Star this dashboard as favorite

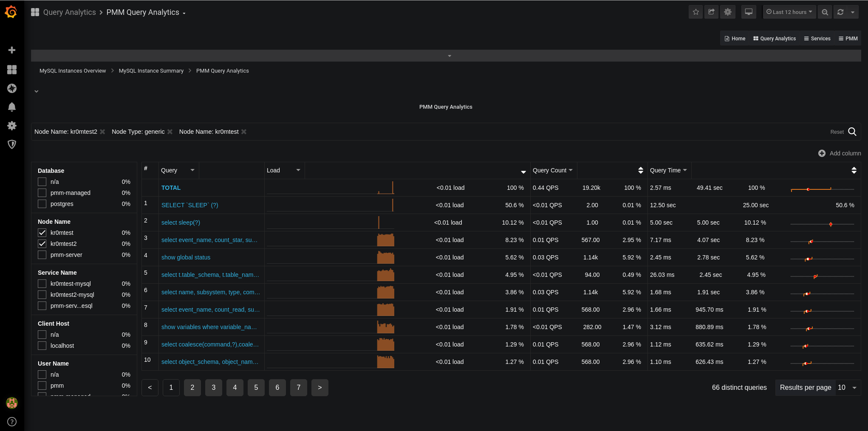point(696,12)
